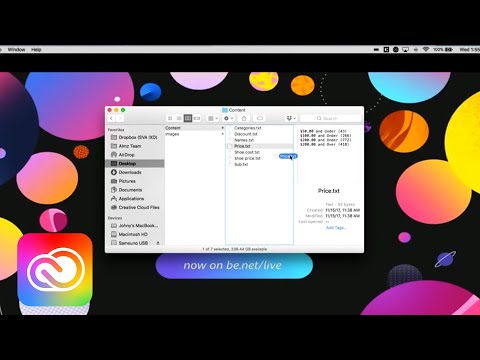
Task: Open the Help menu
Action: [36, 49]
